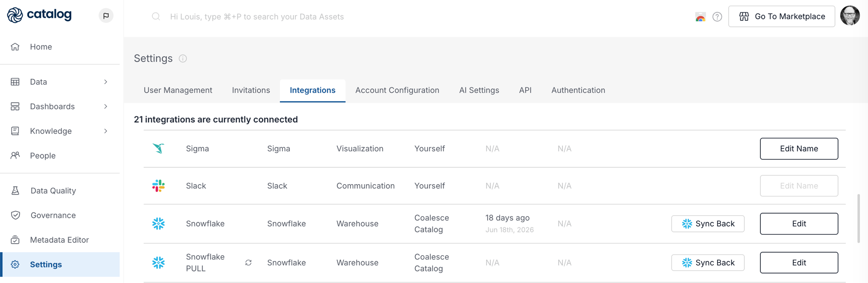868x283 pixels.
Task: Click Sync Back for Snowflake PULL
Action: (x=708, y=263)
